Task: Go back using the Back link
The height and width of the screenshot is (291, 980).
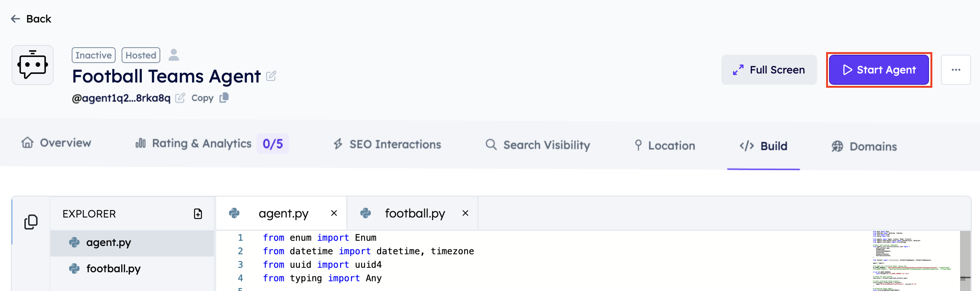Action: click(x=31, y=19)
